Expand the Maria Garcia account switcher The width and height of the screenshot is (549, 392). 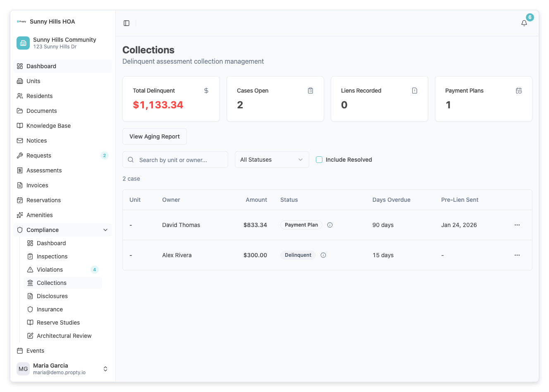coord(105,369)
